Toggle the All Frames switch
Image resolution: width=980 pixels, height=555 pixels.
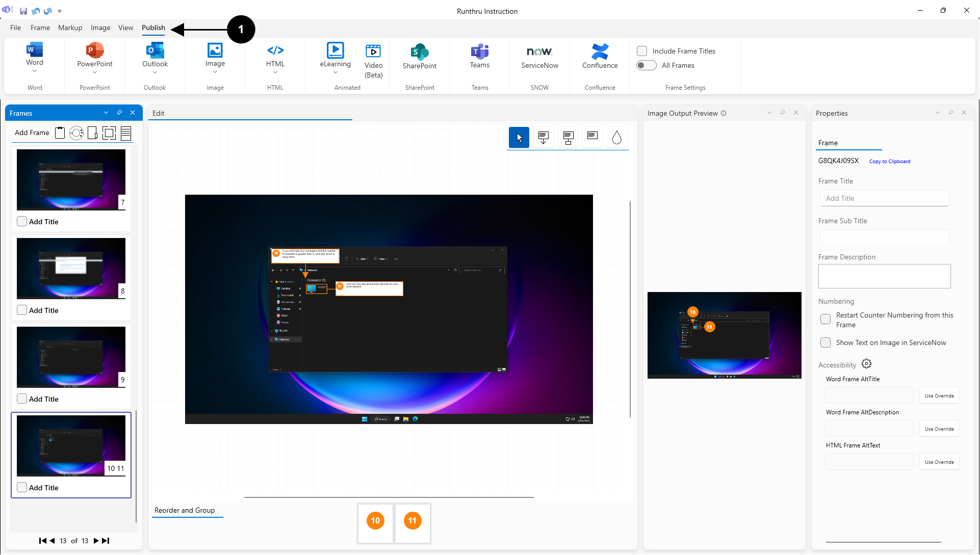[646, 65]
